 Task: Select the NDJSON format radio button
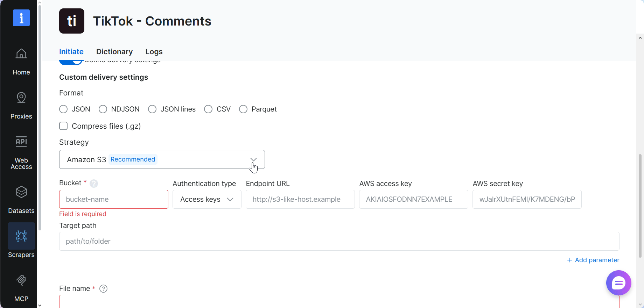click(103, 109)
